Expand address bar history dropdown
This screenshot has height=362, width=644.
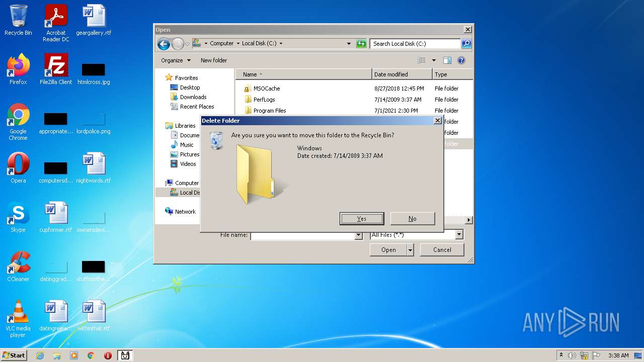click(x=349, y=44)
